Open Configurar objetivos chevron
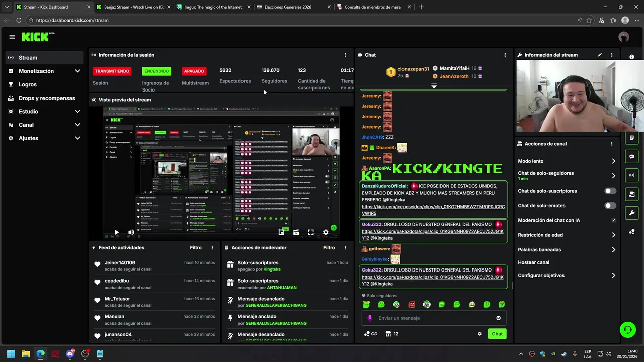Viewport: 644px width, 362px height. click(613, 276)
